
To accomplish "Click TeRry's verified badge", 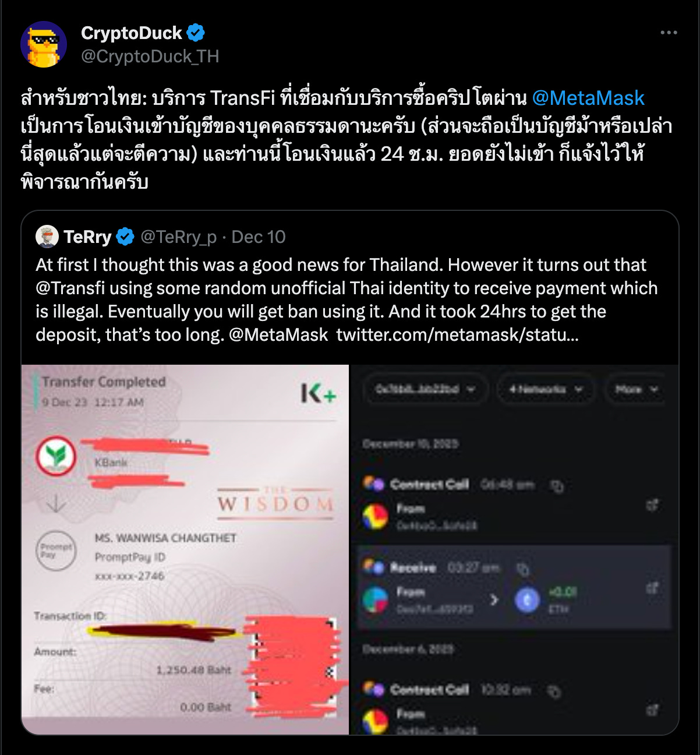I will pos(125,237).
